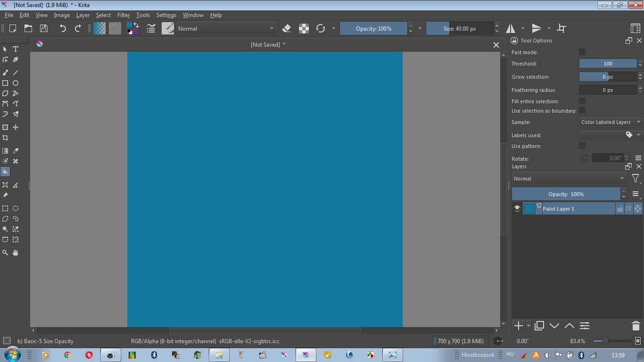The width and height of the screenshot is (644, 362).
Task: Select the Measure tool
Action: [x=16, y=185]
